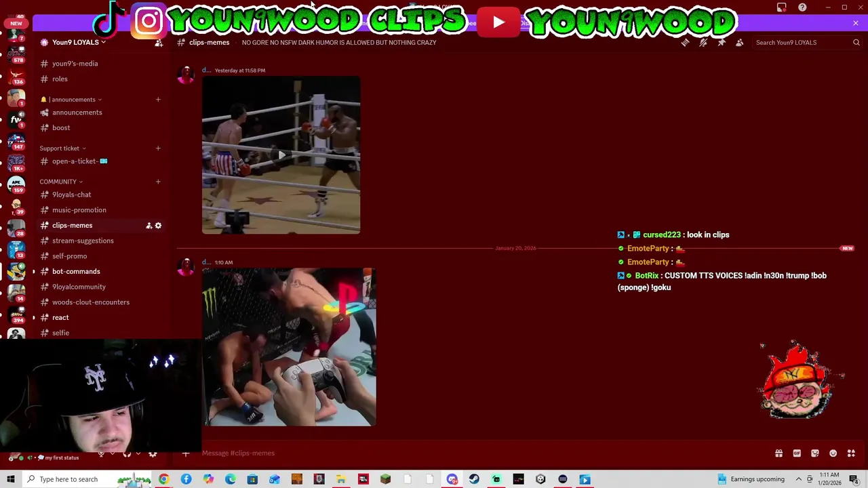868x488 pixels.
Task: Create invite for clips-memes channel
Action: point(149,226)
